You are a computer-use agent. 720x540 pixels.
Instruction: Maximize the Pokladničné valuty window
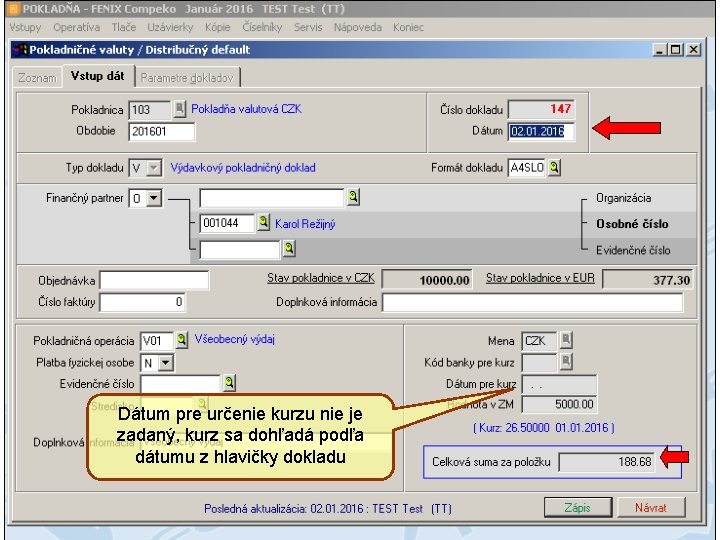(676, 49)
